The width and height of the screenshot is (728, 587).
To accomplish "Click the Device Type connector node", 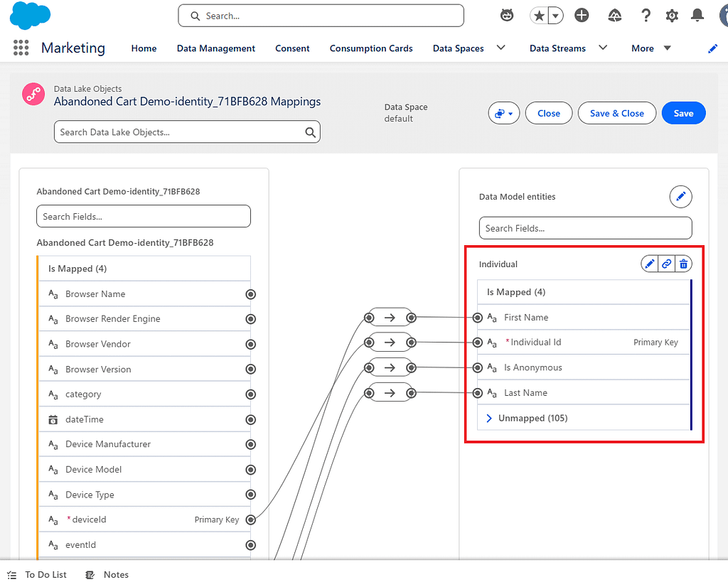I will click(251, 495).
